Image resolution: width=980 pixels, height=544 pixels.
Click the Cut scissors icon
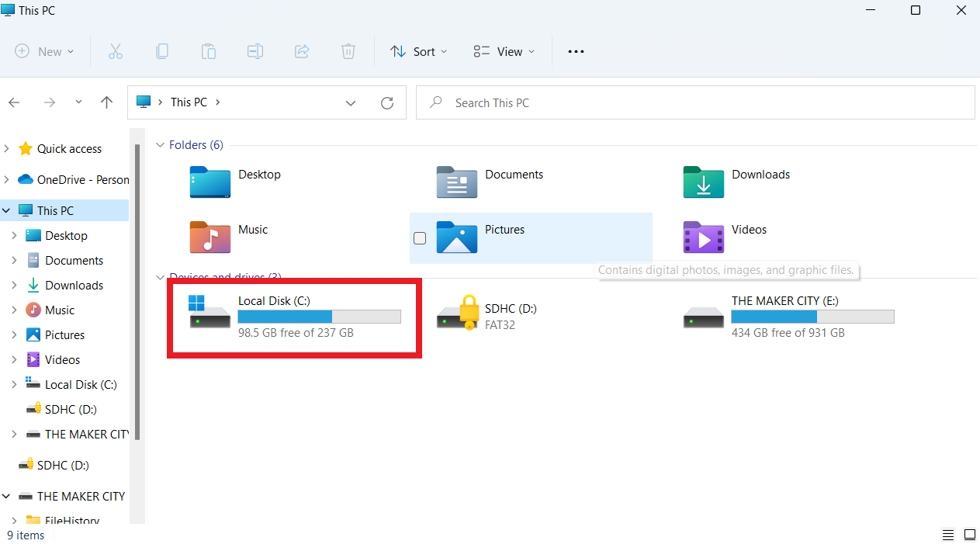click(116, 51)
